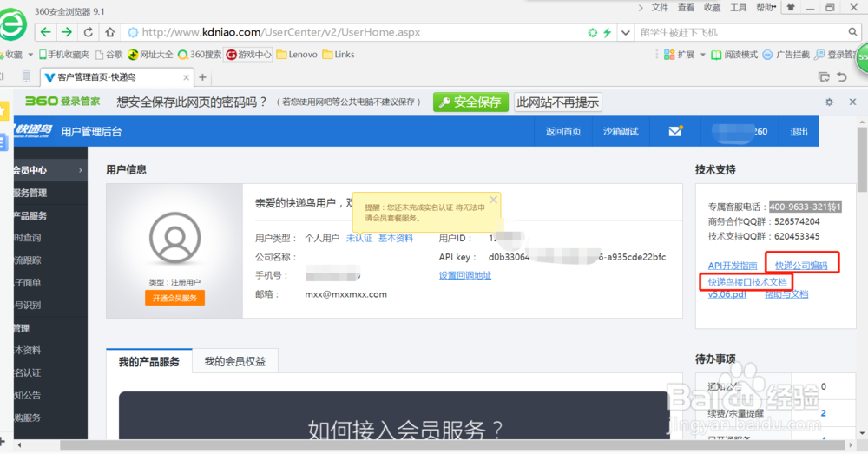Screen dimensions: 868x454
Task: Open the 产品服务 sidebar item
Action: coord(49,215)
